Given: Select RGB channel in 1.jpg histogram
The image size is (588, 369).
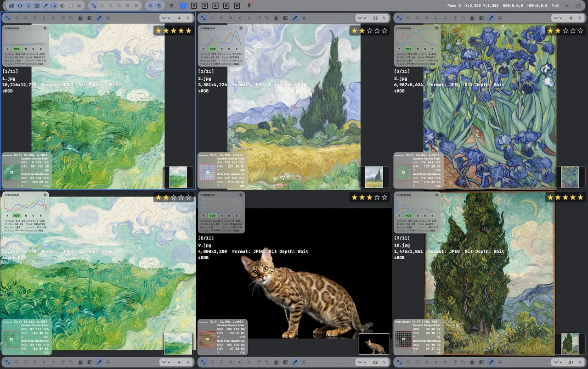Looking at the screenshot, I should [17, 48].
